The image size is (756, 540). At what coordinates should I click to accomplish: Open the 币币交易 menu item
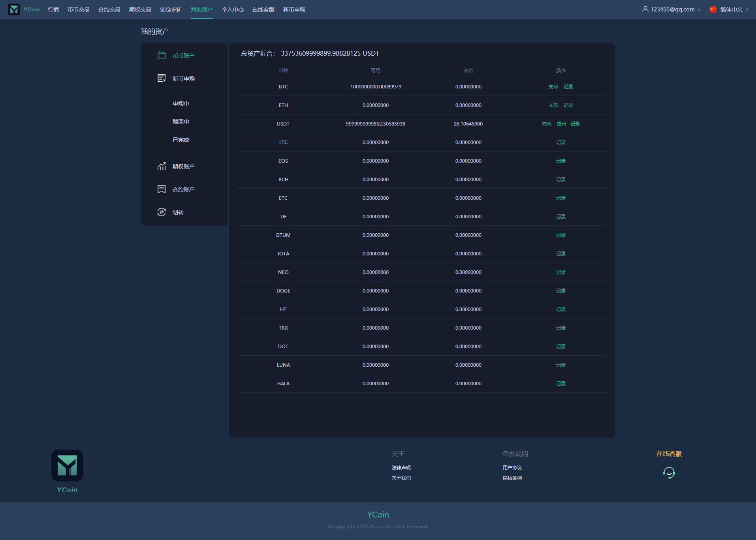[x=78, y=9]
